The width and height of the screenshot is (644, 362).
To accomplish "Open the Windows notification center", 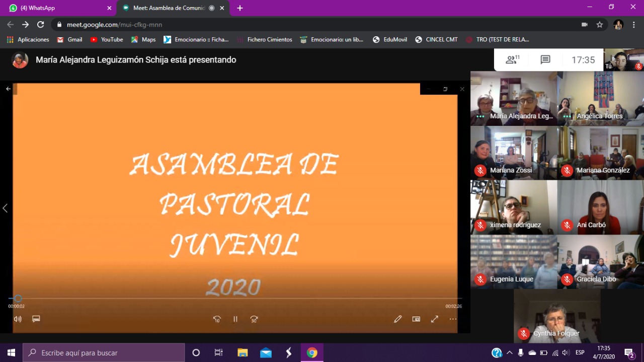I will pos(629,353).
